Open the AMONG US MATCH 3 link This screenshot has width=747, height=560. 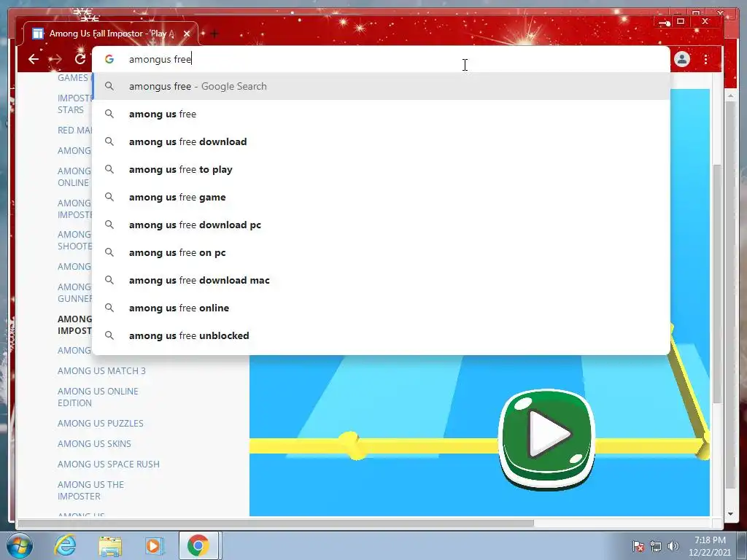click(x=101, y=370)
